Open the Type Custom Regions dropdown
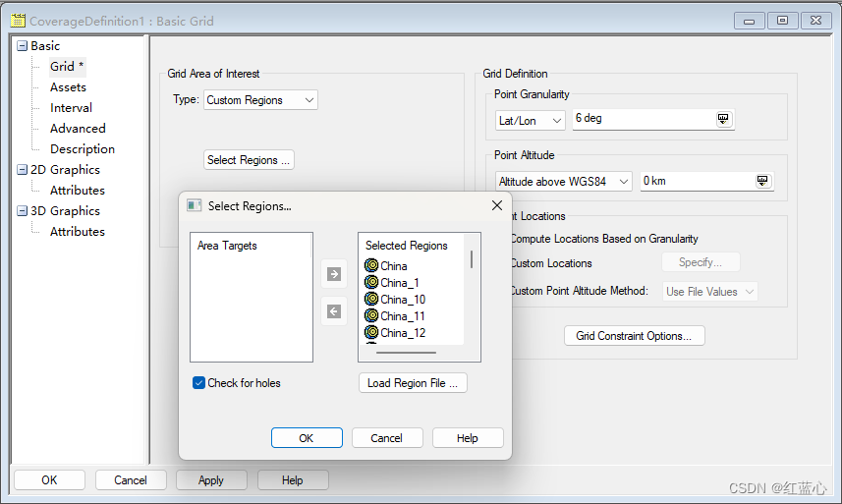 [x=260, y=100]
